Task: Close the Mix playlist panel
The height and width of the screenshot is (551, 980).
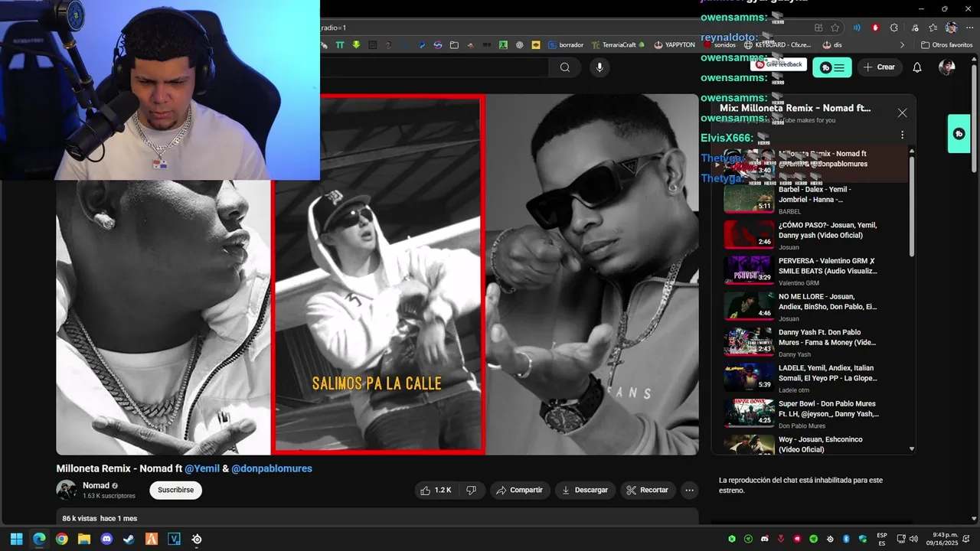Action: (902, 112)
